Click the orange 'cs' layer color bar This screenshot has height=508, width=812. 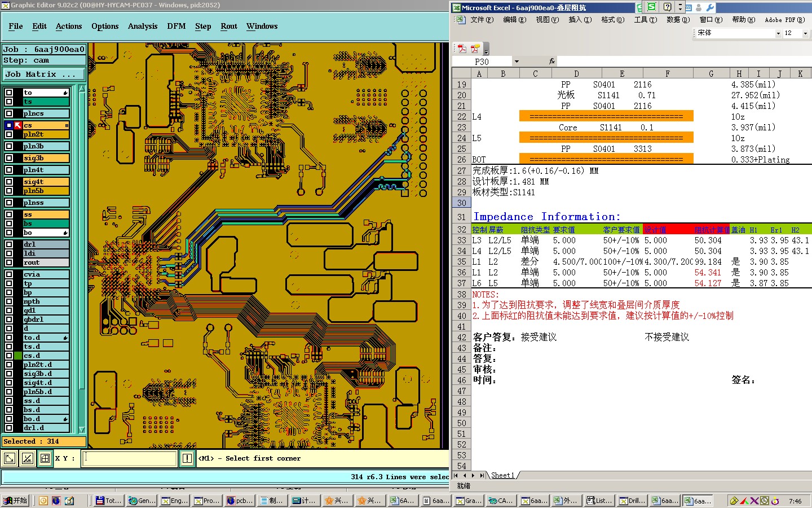click(x=46, y=125)
